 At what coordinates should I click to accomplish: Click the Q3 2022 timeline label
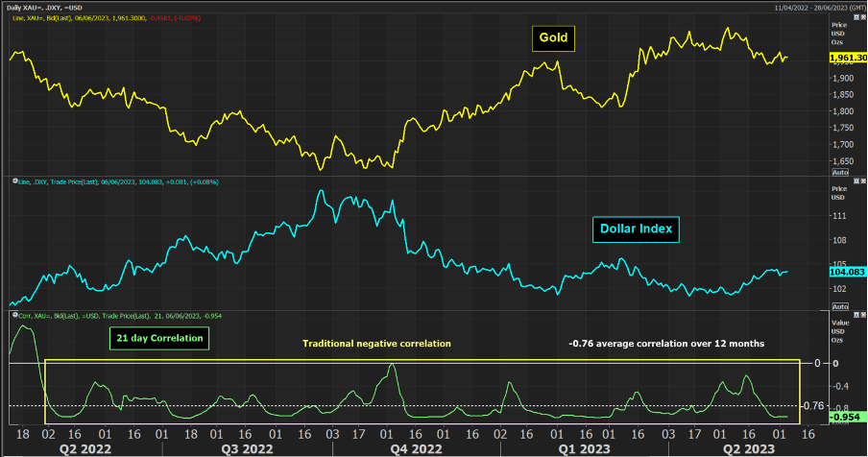247,448
